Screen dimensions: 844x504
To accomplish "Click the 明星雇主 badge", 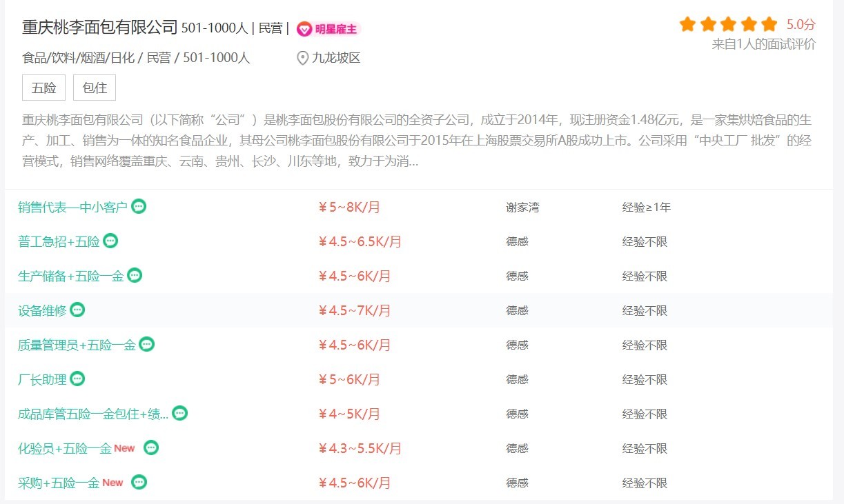I will tap(328, 29).
